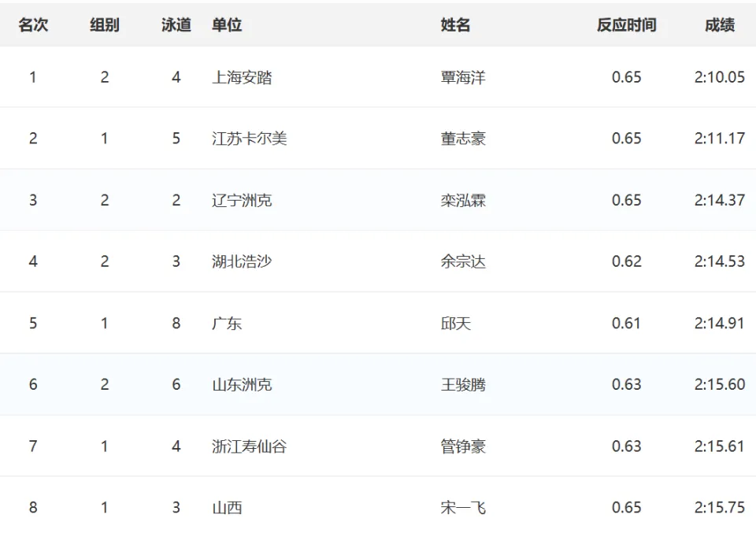756x537 pixels.
Task: Click result 2:14.53
Action: (719, 261)
